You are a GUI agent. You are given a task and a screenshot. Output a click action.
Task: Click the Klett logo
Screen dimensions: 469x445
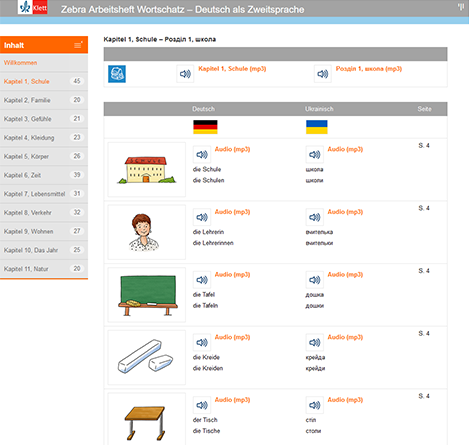pyautogui.click(x=32, y=7)
